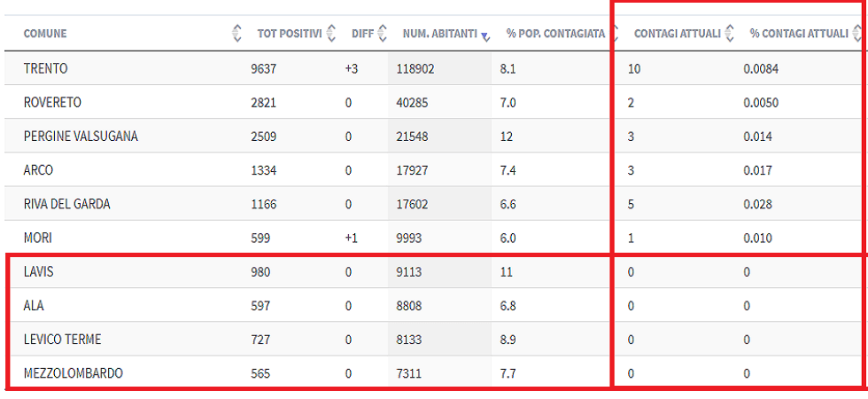
Task: Click on PERGINE VALSUGANA in the table
Action: click(81, 137)
